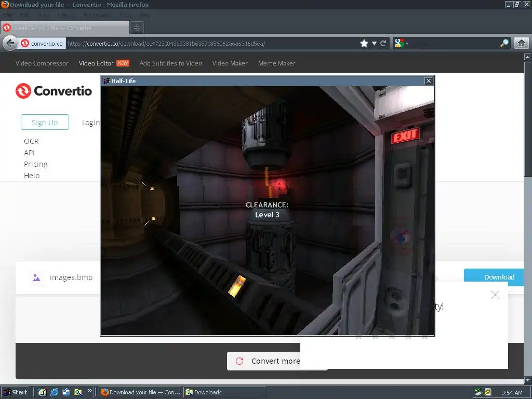This screenshot has width=532, height=399.
Task: Click the blue Download button
Action: pos(494,277)
